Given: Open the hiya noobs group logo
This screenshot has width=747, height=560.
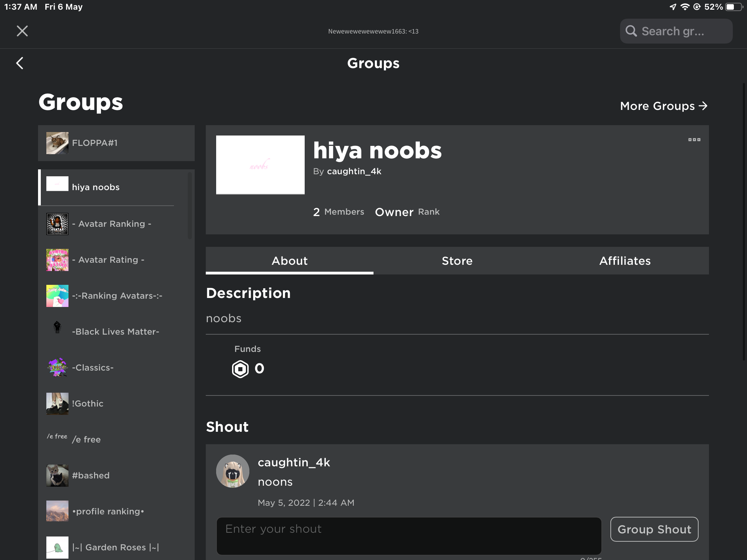Looking at the screenshot, I should 260,165.
